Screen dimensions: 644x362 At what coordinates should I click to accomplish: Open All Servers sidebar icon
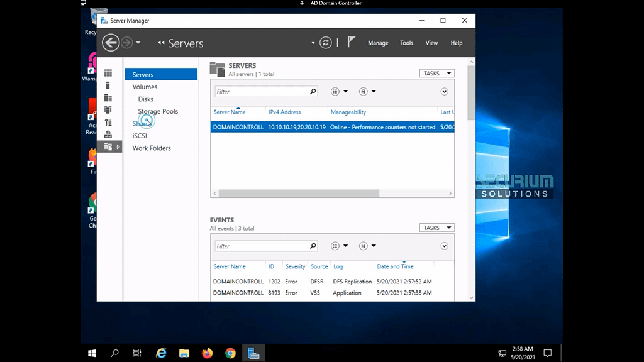point(108,97)
